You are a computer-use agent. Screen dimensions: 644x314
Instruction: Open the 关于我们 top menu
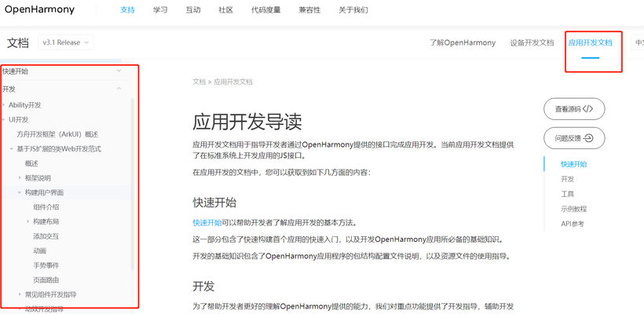[353, 10]
